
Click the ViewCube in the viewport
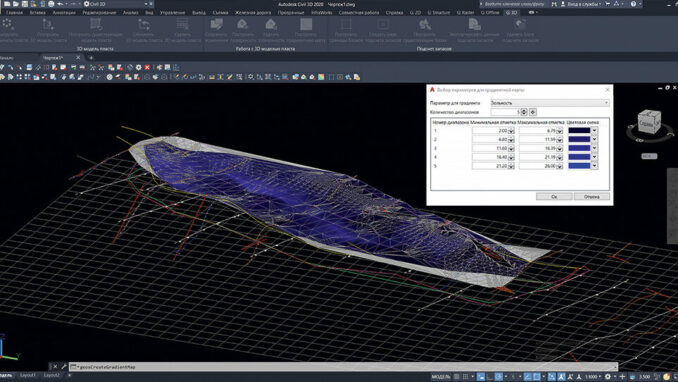(649, 122)
